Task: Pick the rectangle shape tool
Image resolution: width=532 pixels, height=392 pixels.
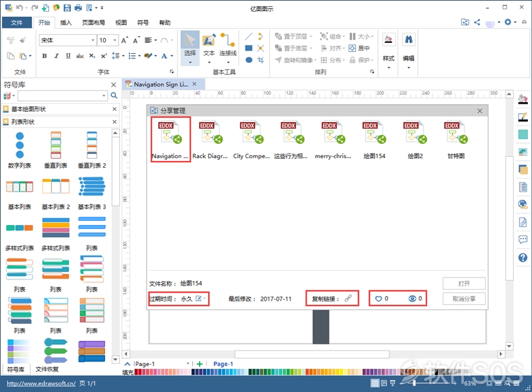Action: point(248,48)
